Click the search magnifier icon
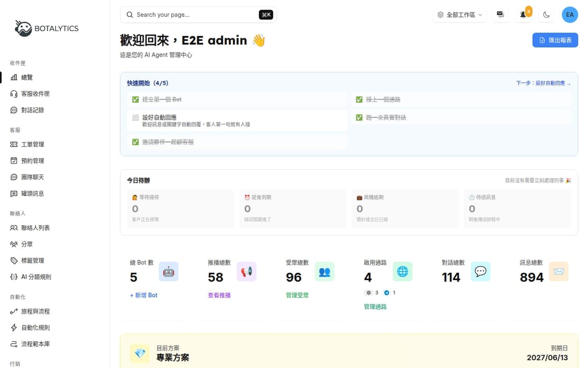Viewport: 588px width, 368px height. coord(130,15)
